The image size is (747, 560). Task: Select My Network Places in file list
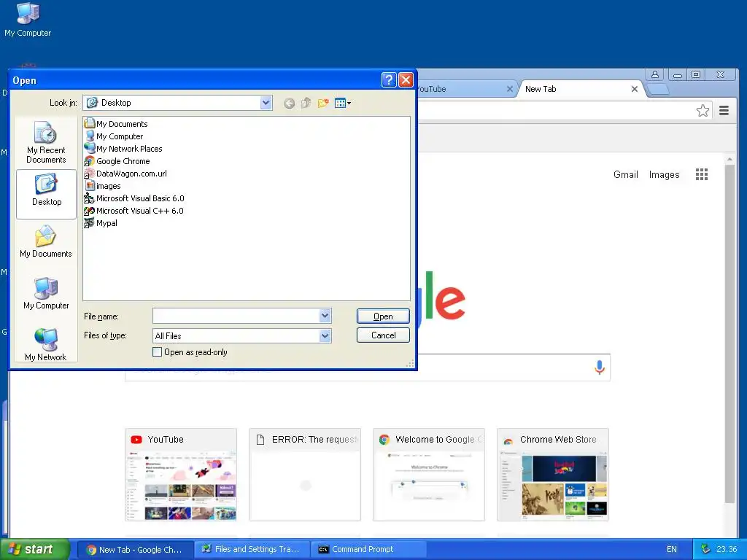pyautogui.click(x=123, y=149)
